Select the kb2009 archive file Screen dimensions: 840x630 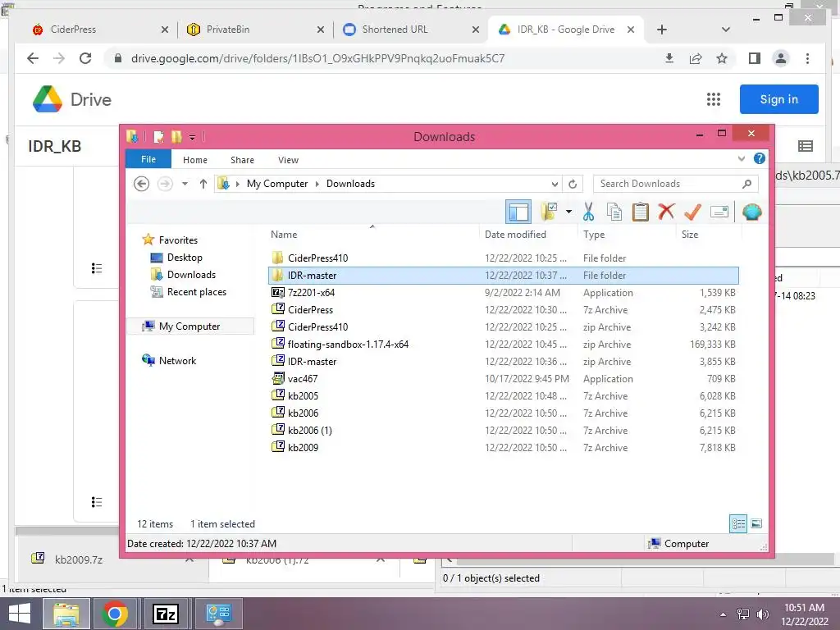pos(503,447)
